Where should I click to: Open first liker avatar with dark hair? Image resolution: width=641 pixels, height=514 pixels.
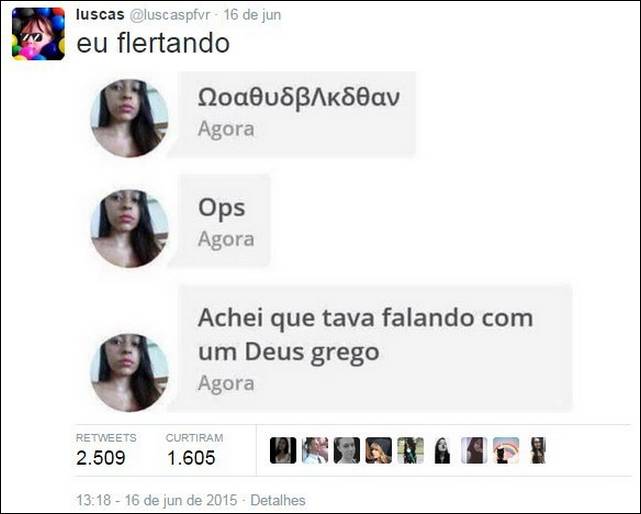[x=283, y=450]
